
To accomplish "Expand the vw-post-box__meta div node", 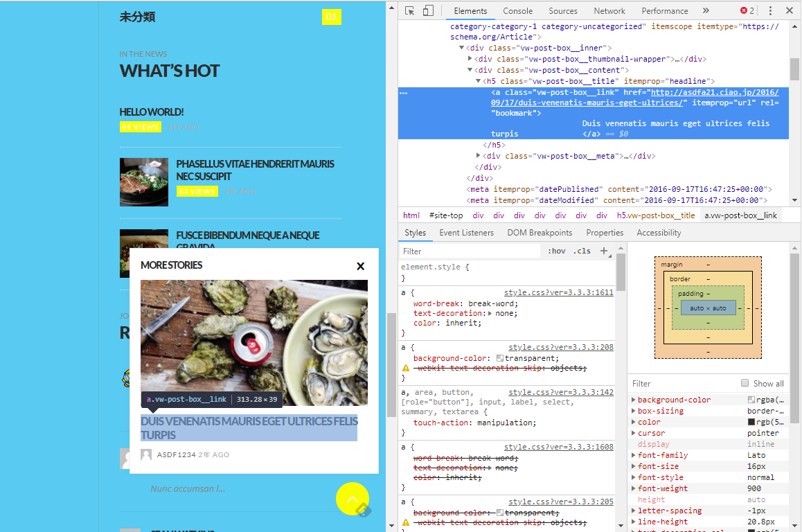I will (478, 156).
